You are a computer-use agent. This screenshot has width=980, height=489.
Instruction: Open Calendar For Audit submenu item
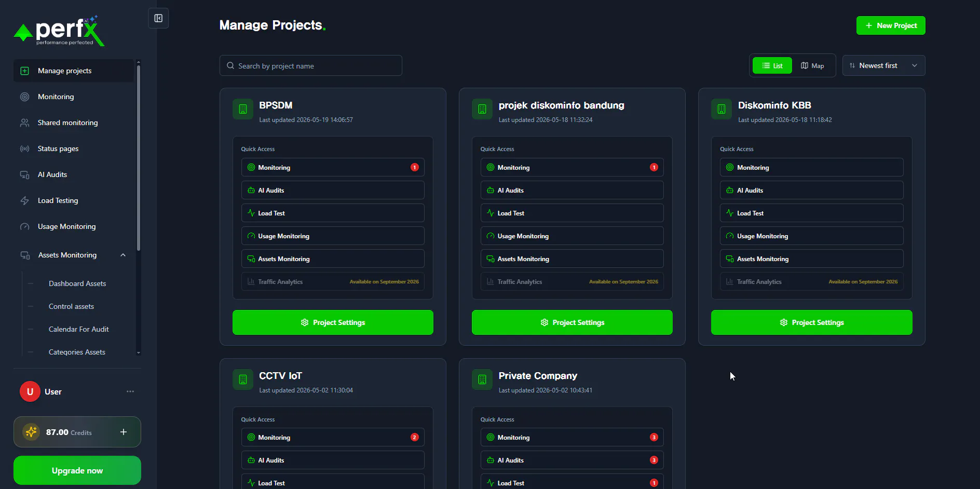tap(78, 329)
